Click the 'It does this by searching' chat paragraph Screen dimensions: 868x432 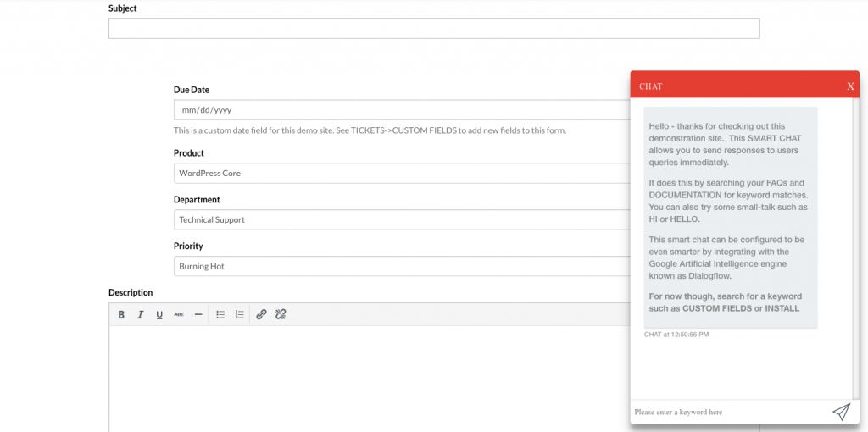[728, 201]
